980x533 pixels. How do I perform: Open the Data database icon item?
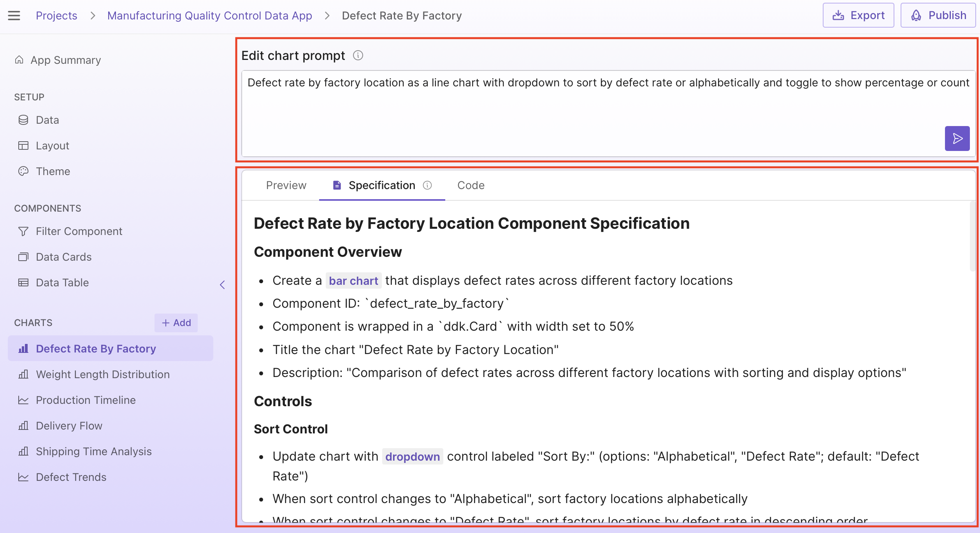pos(23,120)
